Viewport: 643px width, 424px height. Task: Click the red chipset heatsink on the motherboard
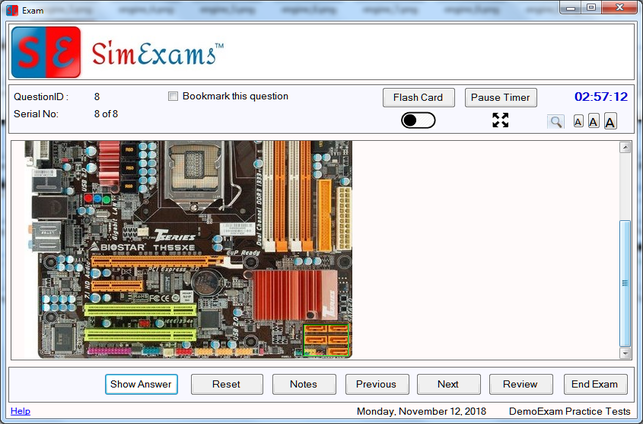[x=295, y=294]
